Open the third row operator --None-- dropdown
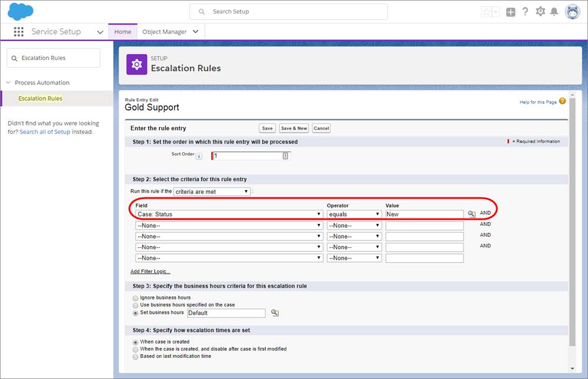The width and height of the screenshot is (588, 379). click(x=354, y=236)
